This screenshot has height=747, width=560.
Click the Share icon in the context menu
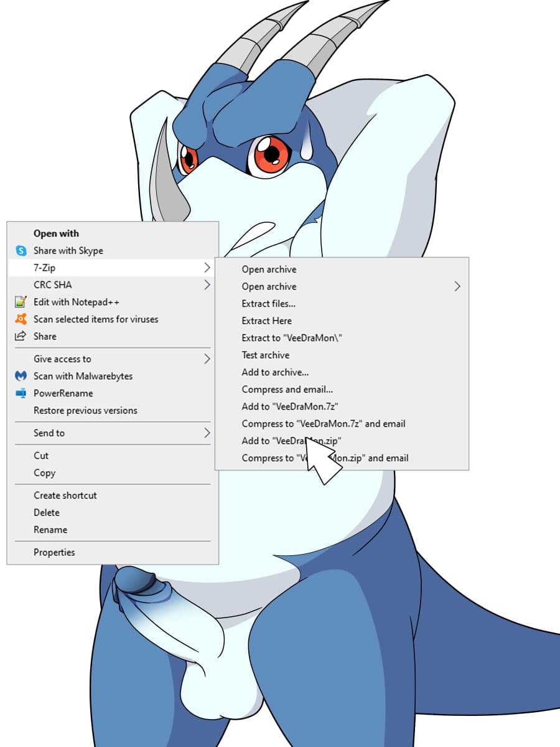click(21, 336)
